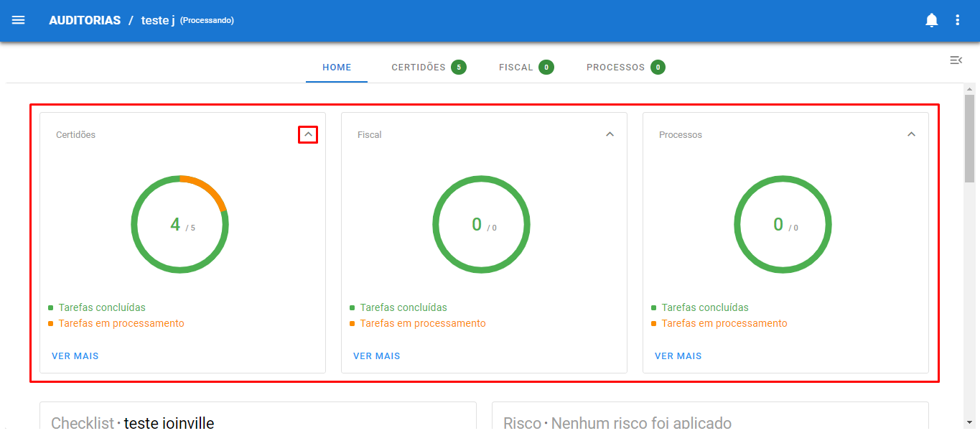The height and width of the screenshot is (441, 980).
Task: Collapse the Certidões card
Action: pyautogui.click(x=308, y=134)
